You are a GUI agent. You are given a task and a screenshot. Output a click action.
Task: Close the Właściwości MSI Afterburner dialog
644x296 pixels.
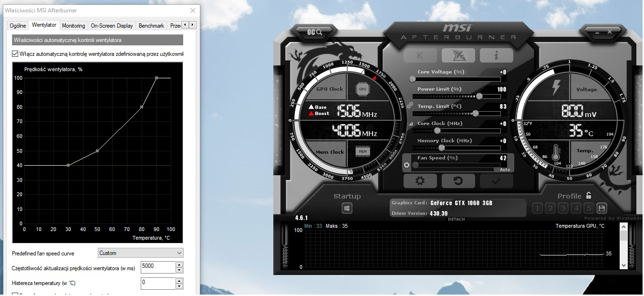click(x=192, y=11)
